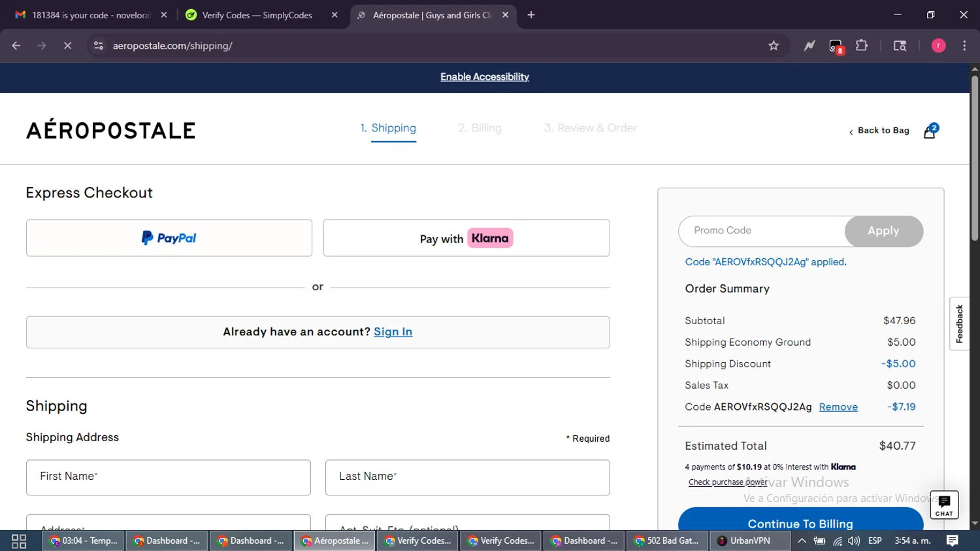Screen dimensions: 980x551
Task: Click Check purchase power link
Action: coord(728,482)
